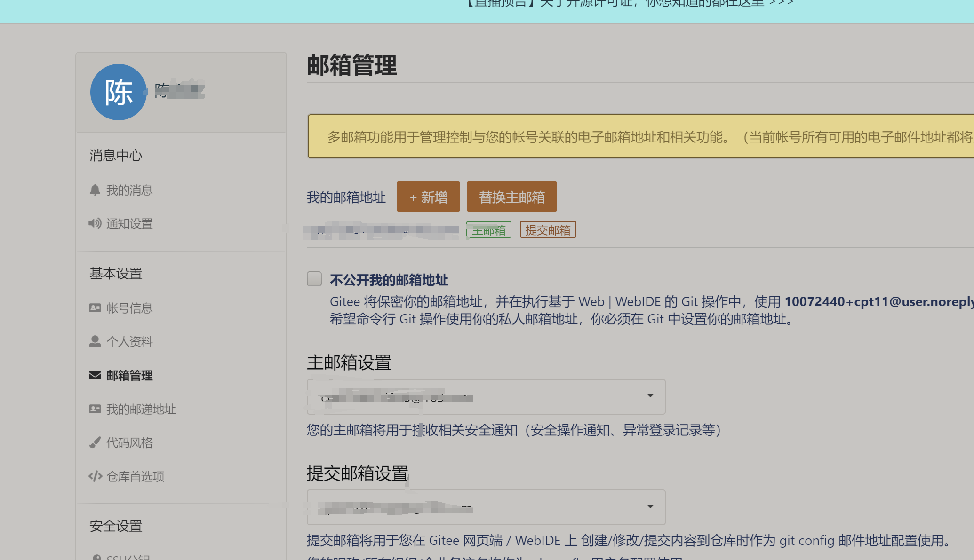Go to 帐号信息 settings

click(x=129, y=308)
